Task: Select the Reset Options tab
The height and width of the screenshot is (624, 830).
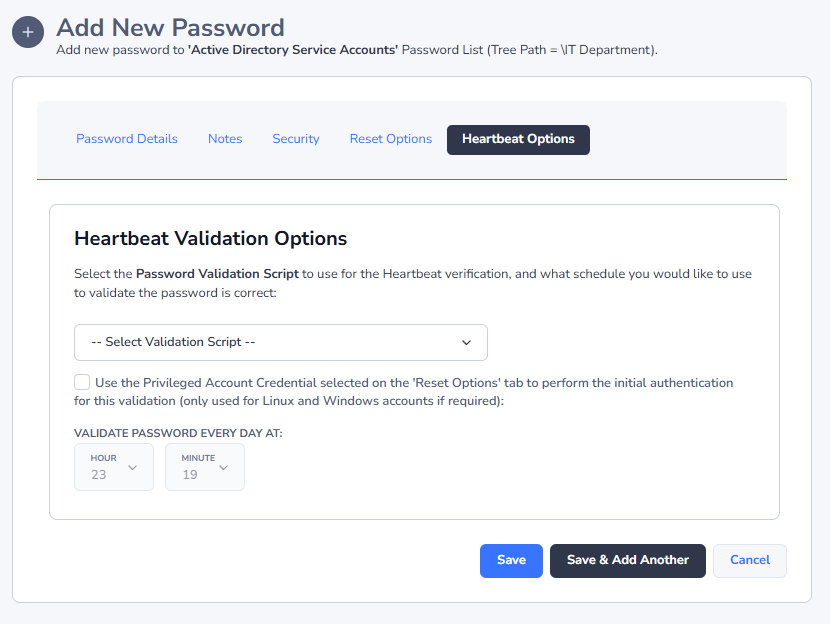Action: [391, 139]
